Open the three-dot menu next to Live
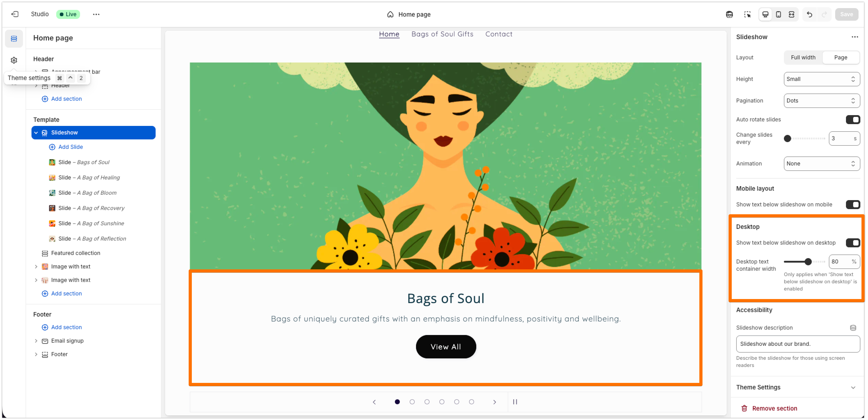This screenshot has height=420, width=868. pos(96,14)
